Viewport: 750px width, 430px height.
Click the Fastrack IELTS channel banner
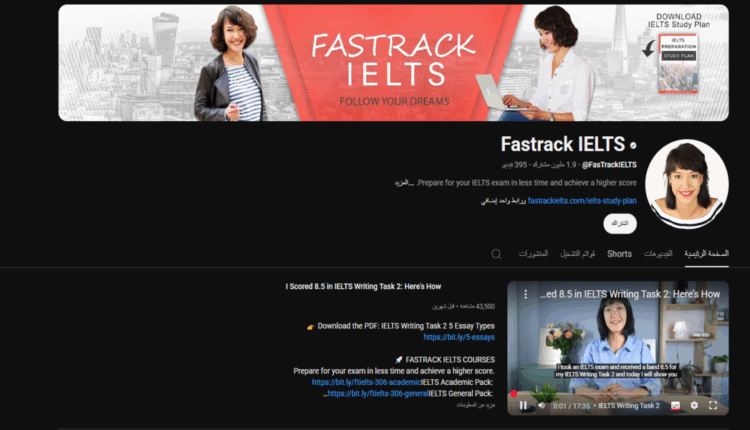click(394, 63)
